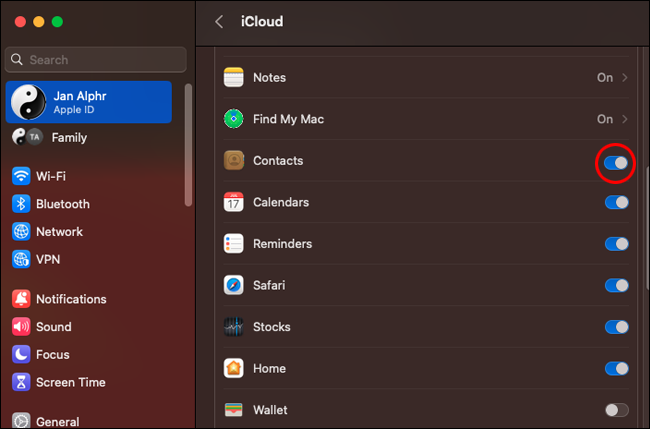Select Jan Alphr Apple ID
The height and width of the screenshot is (429, 650).
coord(89,102)
